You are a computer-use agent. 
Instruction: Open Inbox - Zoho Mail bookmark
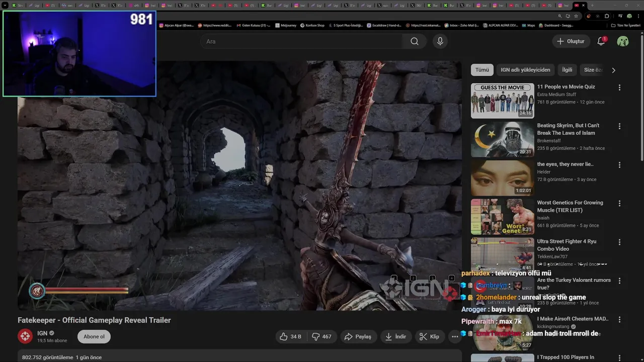pyautogui.click(x=461, y=25)
